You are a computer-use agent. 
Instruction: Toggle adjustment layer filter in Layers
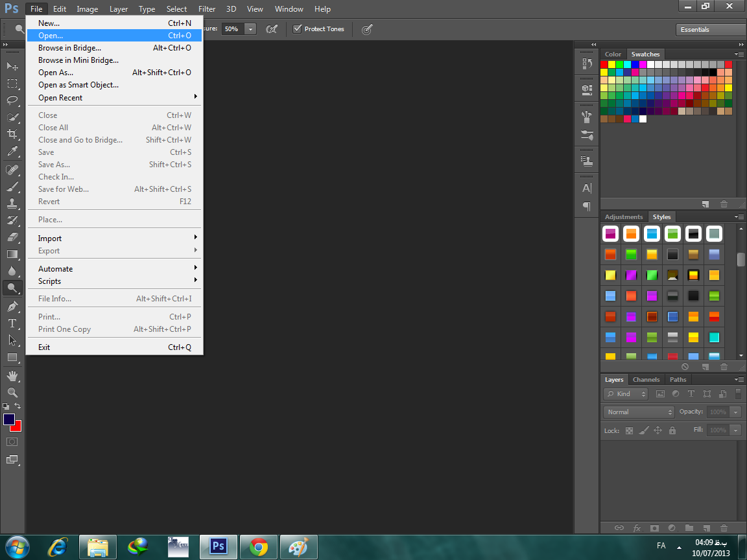(x=676, y=394)
